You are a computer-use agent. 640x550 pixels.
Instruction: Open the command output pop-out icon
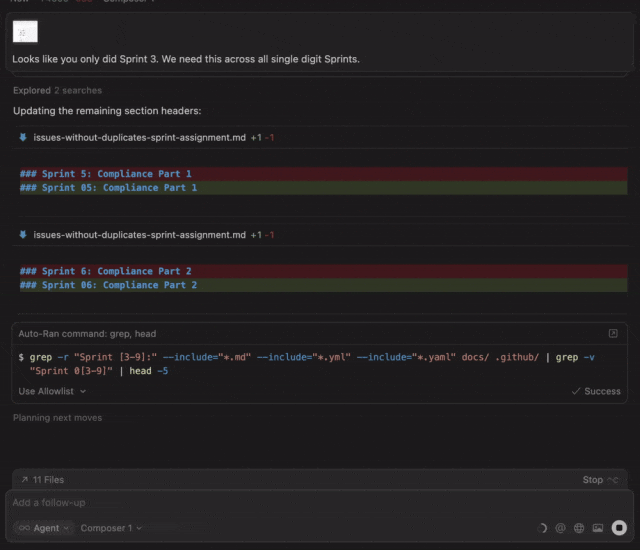point(613,333)
